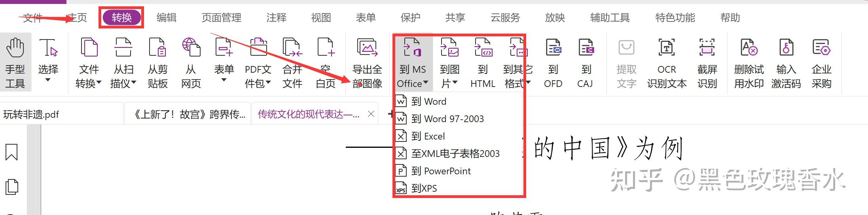Switch to document tab 玩转非遗.pdf
This screenshot has width=868, height=215.
[x=61, y=114]
